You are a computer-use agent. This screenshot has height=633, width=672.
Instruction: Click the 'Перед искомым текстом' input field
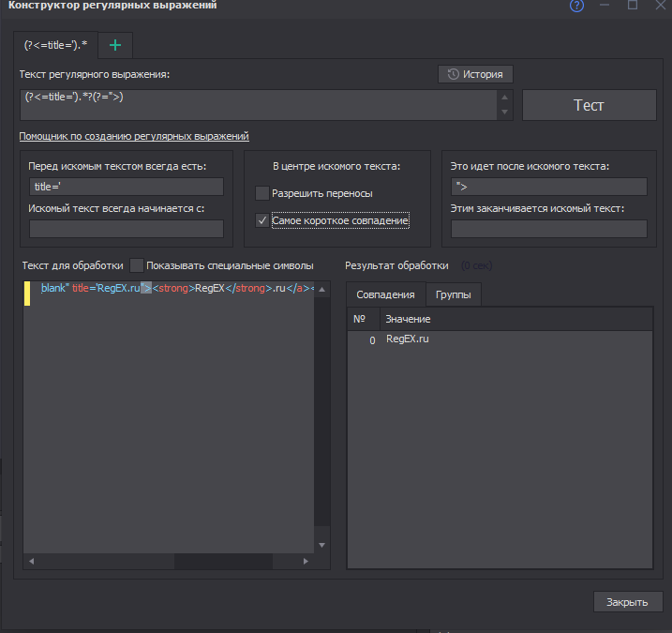(x=127, y=187)
